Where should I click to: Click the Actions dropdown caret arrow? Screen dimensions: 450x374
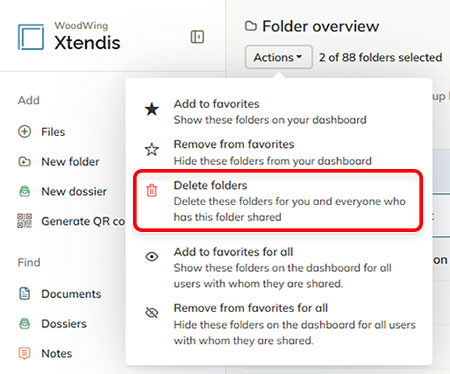299,57
